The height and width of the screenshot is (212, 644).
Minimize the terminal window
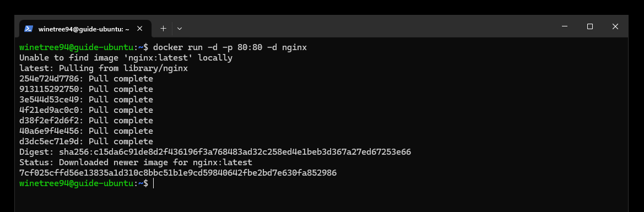pyautogui.click(x=565, y=26)
